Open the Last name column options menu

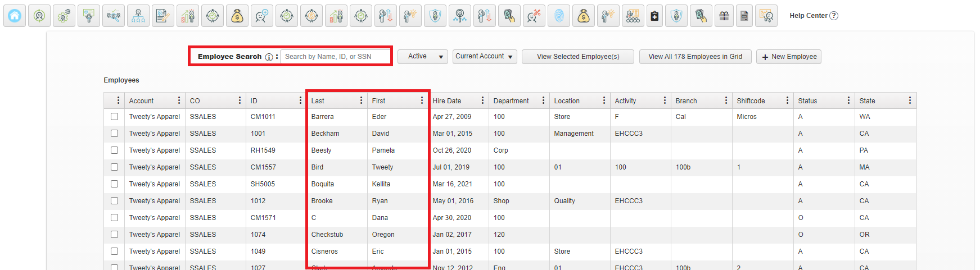click(x=361, y=100)
